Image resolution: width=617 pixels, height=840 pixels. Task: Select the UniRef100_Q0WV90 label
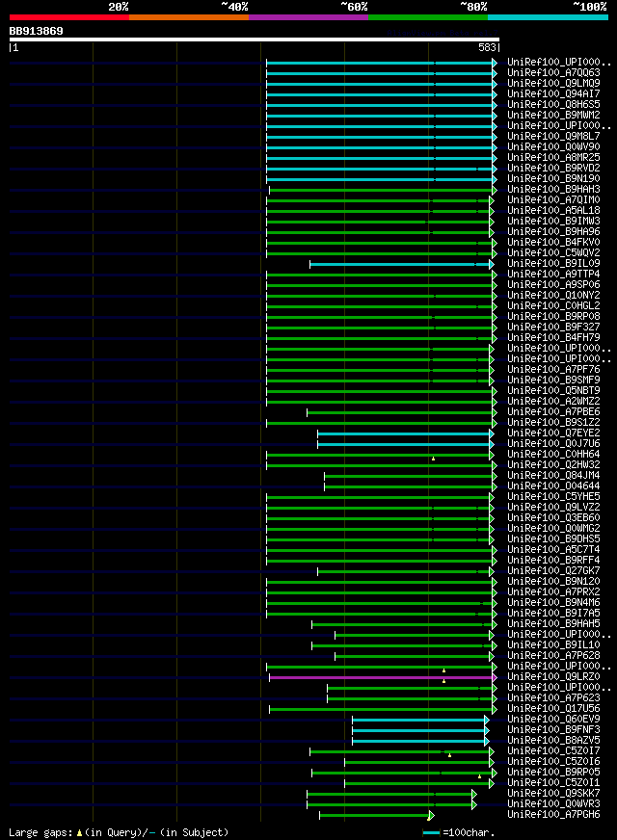tap(553, 146)
